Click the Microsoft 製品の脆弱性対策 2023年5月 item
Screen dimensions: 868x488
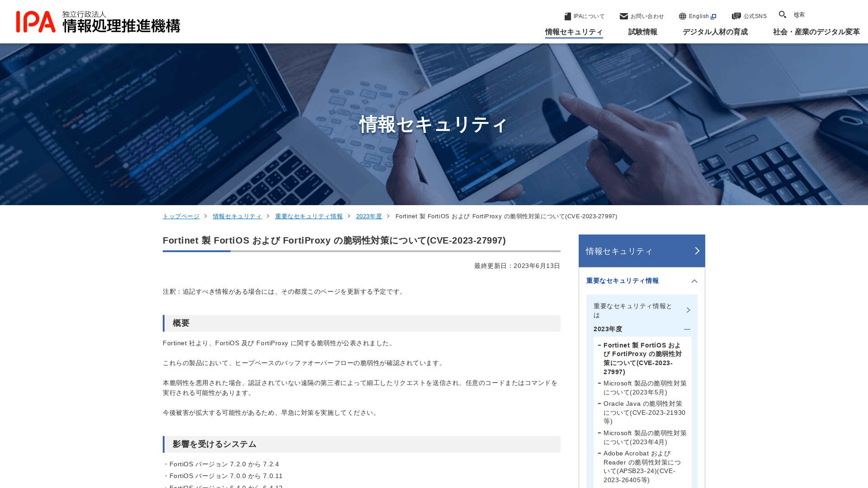[x=644, y=387]
